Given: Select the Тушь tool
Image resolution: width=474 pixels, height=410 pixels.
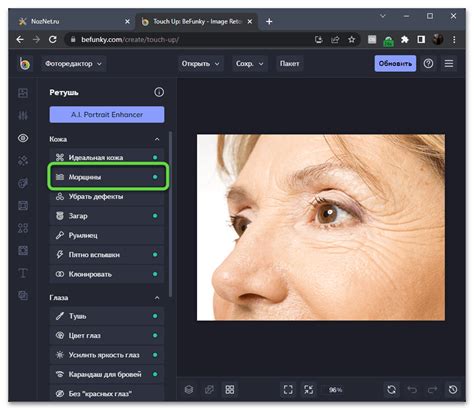Looking at the screenshot, I should pos(107,316).
